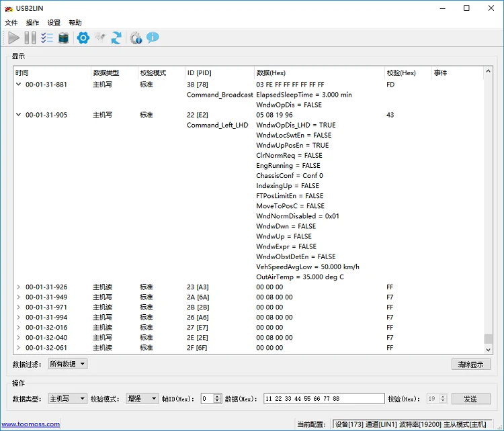The height and width of the screenshot is (431, 504).
Task: Select the WndNormDisabled = 0x01 signal
Action: [x=297, y=216]
